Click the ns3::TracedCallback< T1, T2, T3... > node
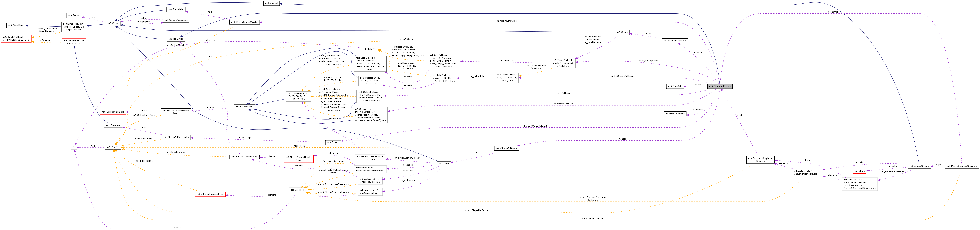980x230 pixels. pos(506,77)
